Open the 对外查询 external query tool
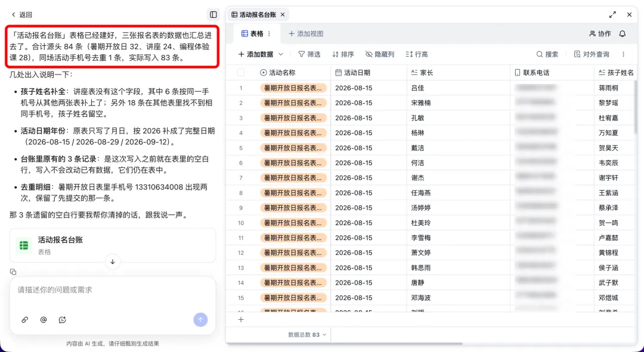The height and width of the screenshot is (352, 644). pyautogui.click(x=592, y=54)
